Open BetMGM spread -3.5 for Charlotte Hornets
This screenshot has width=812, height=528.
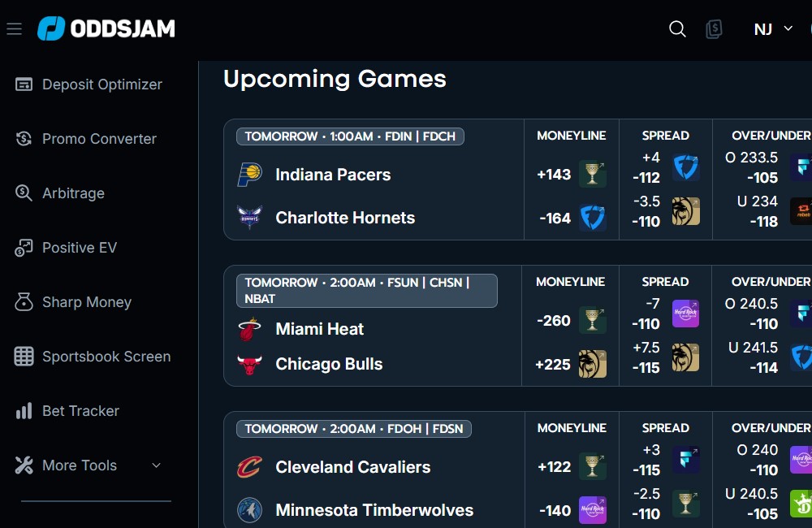click(685, 210)
